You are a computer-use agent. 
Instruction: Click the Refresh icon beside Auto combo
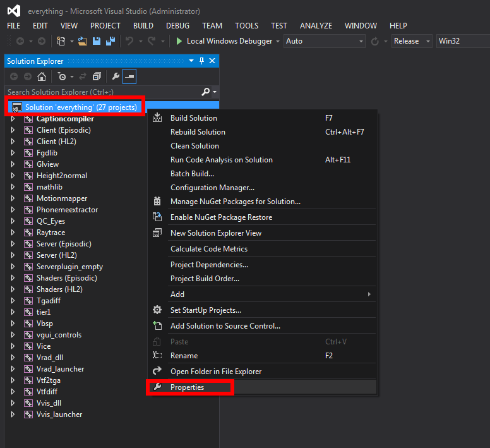click(374, 41)
